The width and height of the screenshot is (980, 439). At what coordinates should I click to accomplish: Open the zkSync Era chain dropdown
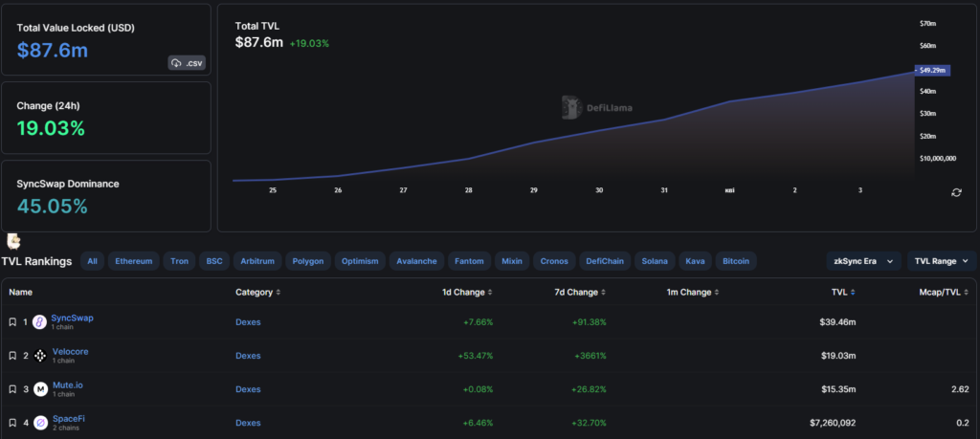(x=863, y=260)
